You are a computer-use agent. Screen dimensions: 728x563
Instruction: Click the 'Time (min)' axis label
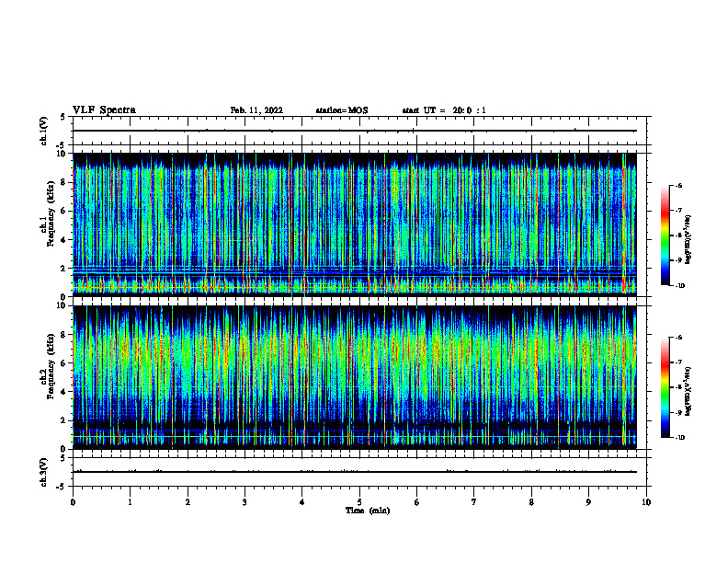pyautogui.click(x=368, y=511)
